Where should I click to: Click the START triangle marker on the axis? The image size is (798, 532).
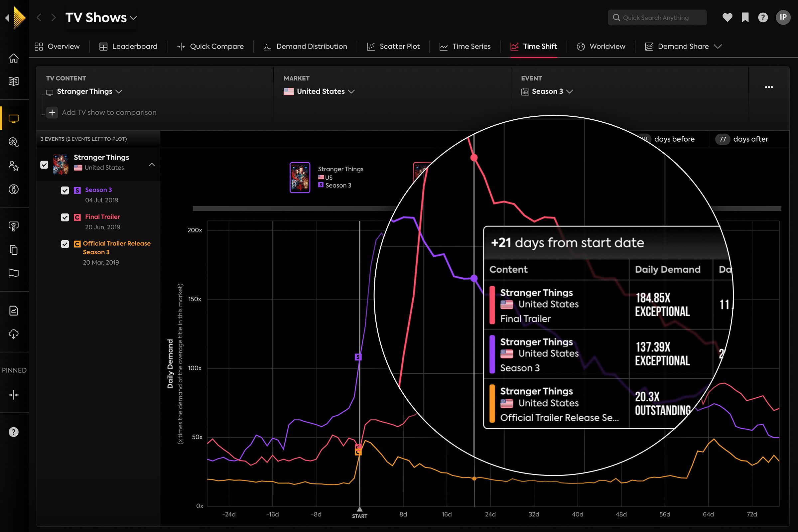point(360,509)
